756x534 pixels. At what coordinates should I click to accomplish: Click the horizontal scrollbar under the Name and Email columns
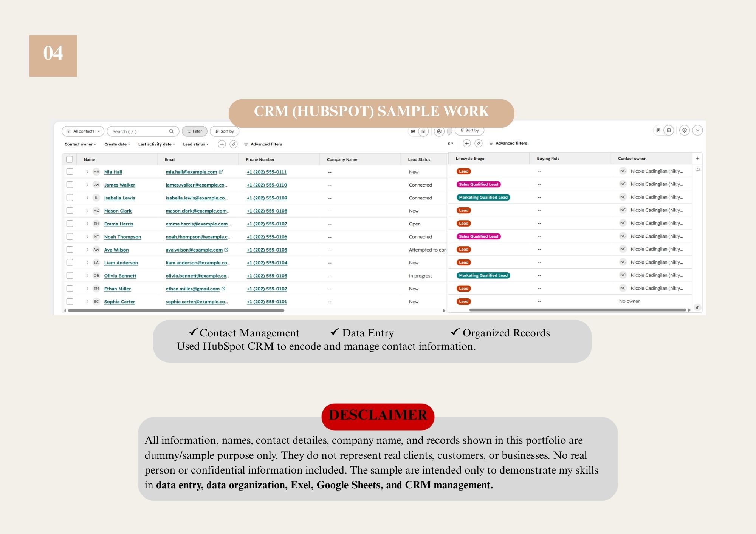(x=176, y=310)
